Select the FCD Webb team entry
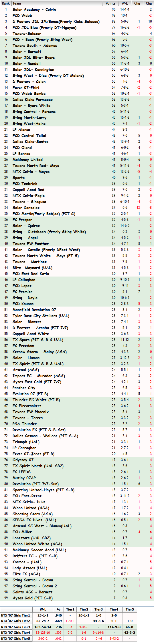 point(77,15)
